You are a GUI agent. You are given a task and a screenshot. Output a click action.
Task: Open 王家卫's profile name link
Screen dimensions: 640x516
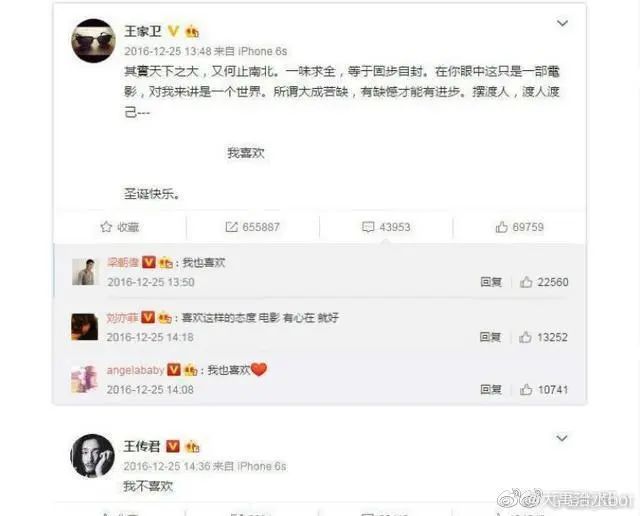pos(143,31)
